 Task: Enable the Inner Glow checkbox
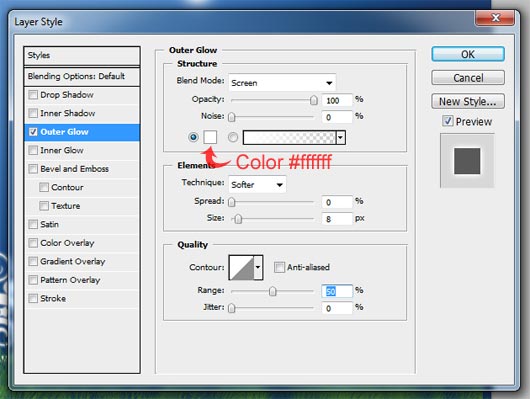click(33, 150)
